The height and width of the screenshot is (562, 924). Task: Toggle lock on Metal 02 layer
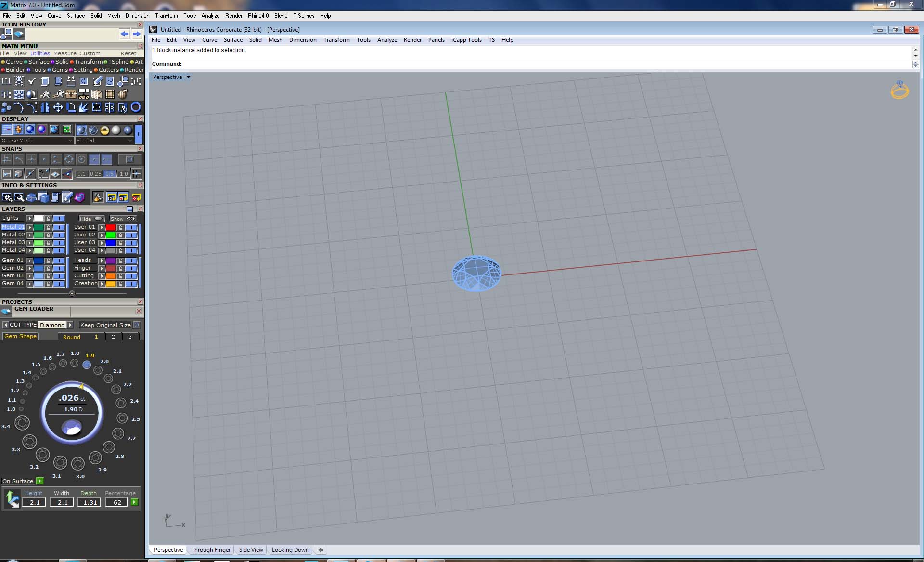[x=48, y=235]
